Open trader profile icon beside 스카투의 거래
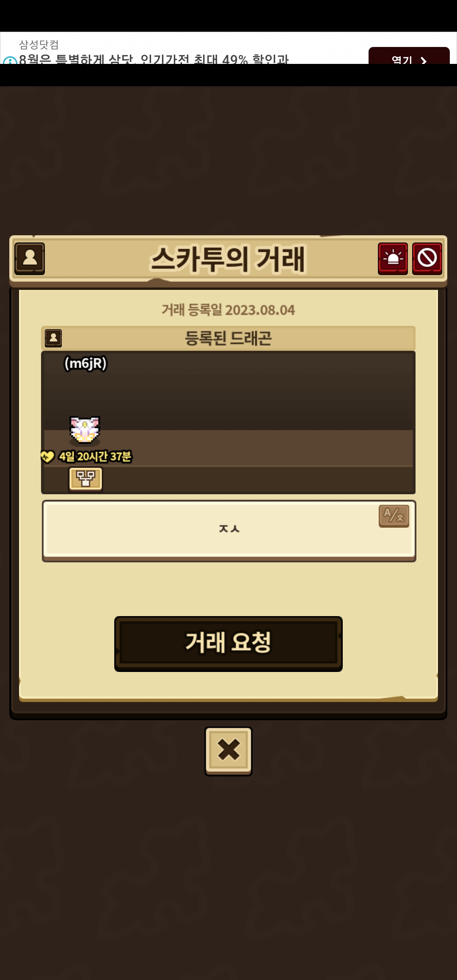The width and height of the screenshot is (457, 980). tap(30, 258)
